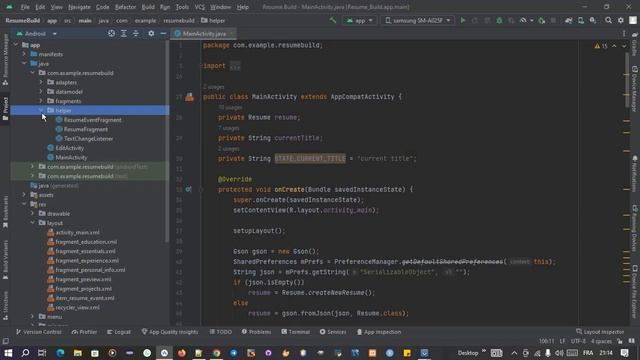Viewport: 640px width, 360px height.
Task: Open Project panel options gear
Action: (x=151, y=33)
